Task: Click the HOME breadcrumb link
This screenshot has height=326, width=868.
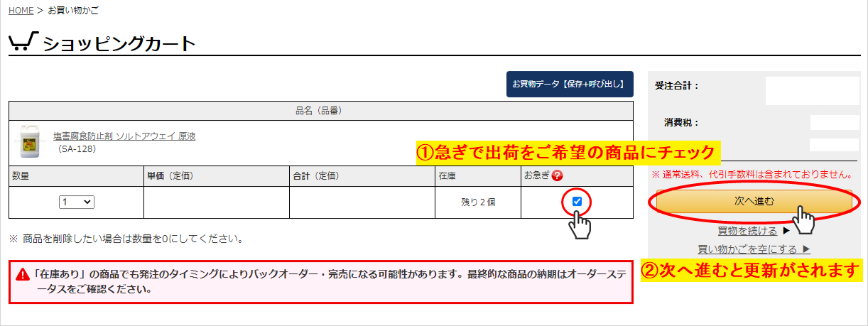Action: click(x=21, y=11)
